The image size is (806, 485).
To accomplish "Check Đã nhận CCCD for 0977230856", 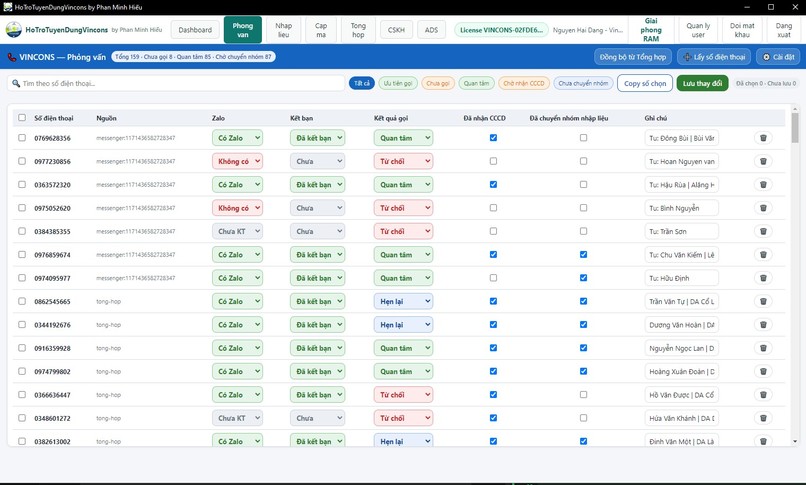I will (493, 161).
